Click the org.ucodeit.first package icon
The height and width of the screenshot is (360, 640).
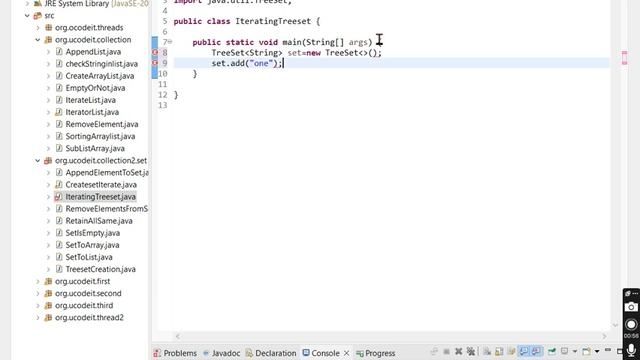[x=48, y=281]
